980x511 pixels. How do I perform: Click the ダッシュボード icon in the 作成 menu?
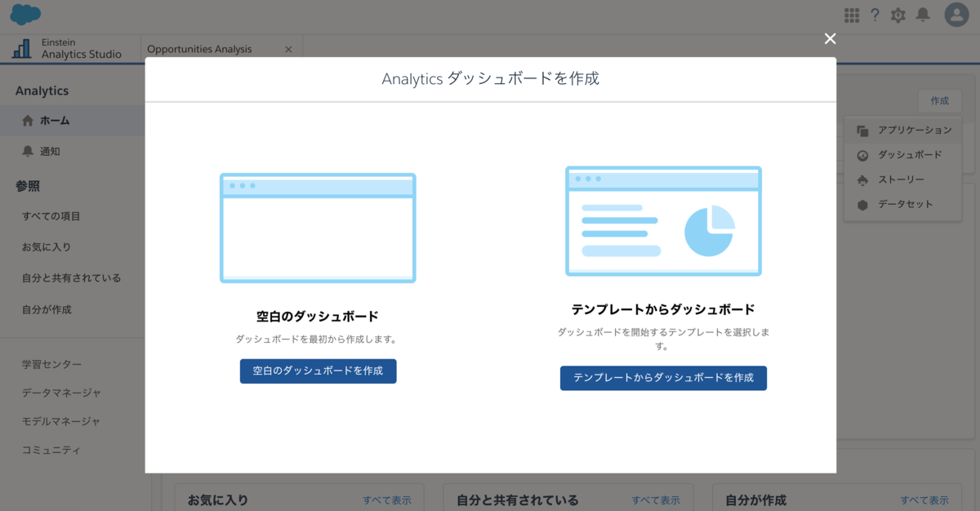pyautogui.click(x=864, y=155)
